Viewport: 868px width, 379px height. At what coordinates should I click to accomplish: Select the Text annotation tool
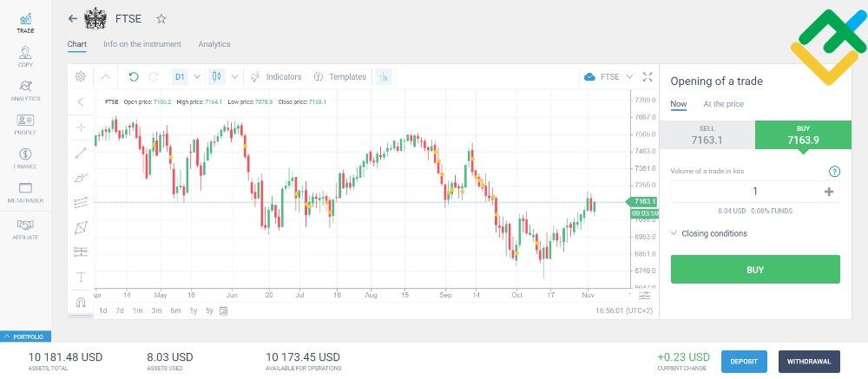click(81, 278)
